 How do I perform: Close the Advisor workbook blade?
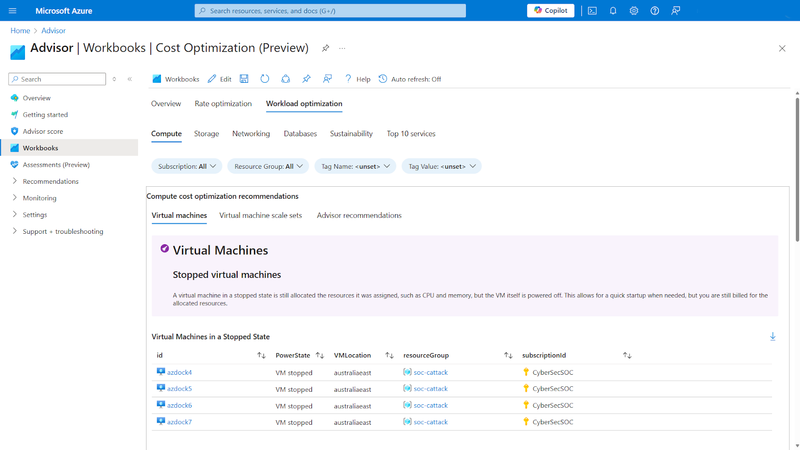(782, 48)
